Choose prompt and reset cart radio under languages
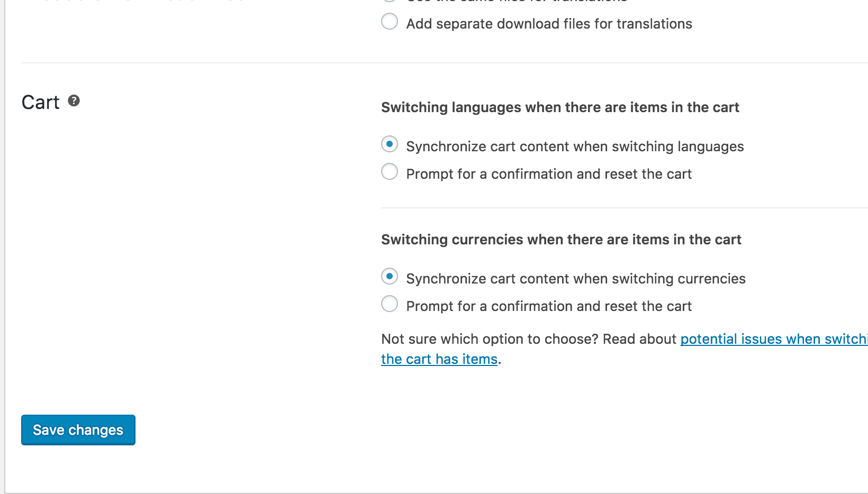Image resolution: width=868 pixels, height=494 pixels. (x=390, y=171)
